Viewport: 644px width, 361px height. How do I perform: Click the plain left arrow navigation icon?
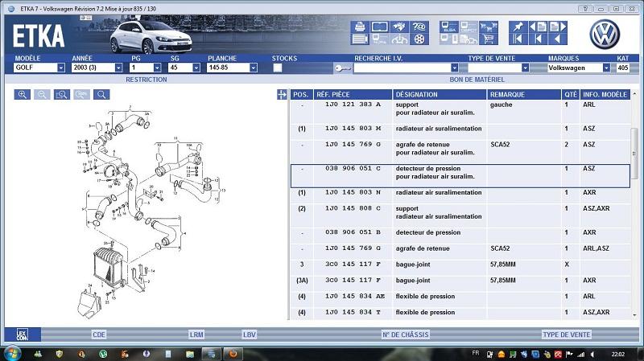(557, 39)
